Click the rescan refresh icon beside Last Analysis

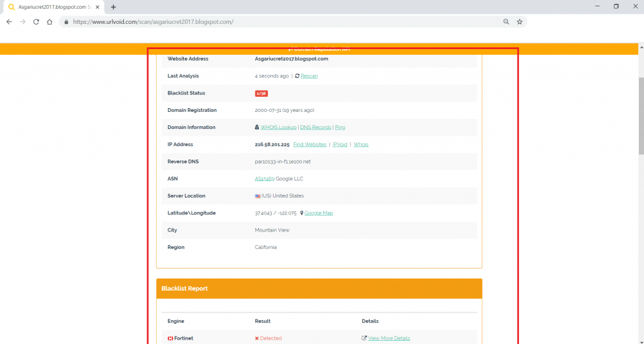[x=297, y=76]
